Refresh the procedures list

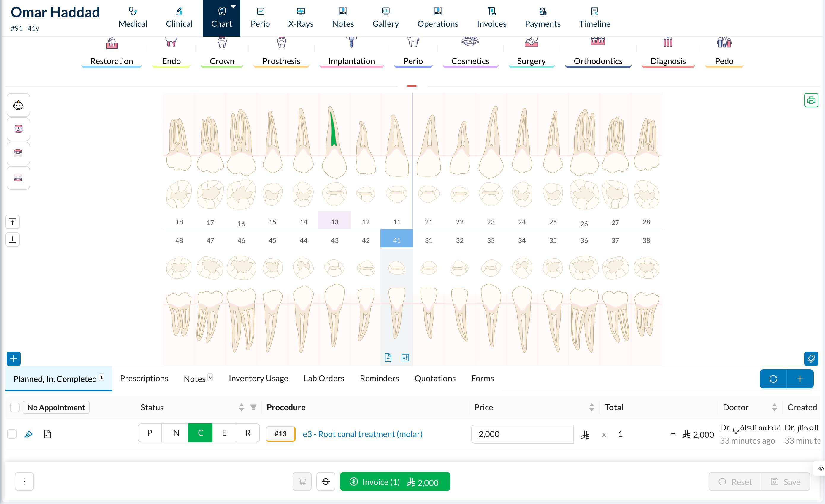tap(773, 379)
